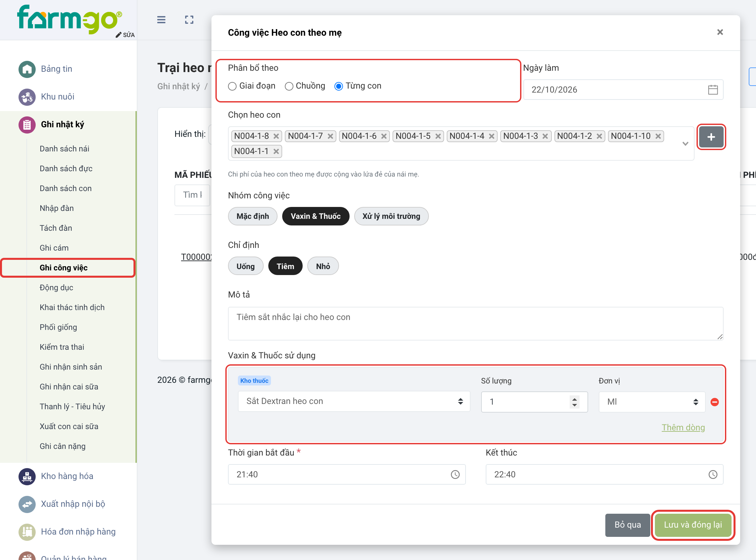Open Danh sách nái in the sidebar
Viewport: 756px width, 560px height.
[x=64, y=148]
